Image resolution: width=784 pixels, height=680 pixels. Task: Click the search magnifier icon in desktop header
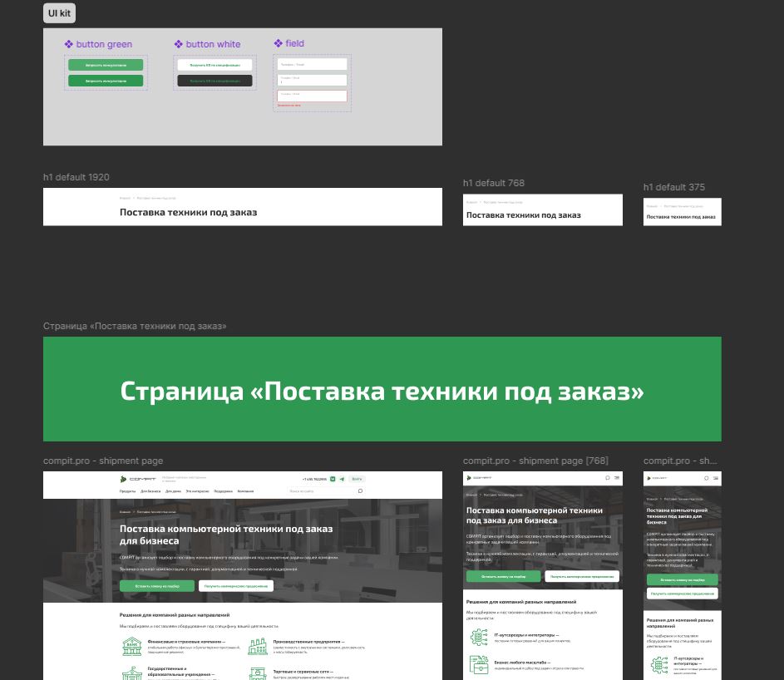tap(360, 491)
